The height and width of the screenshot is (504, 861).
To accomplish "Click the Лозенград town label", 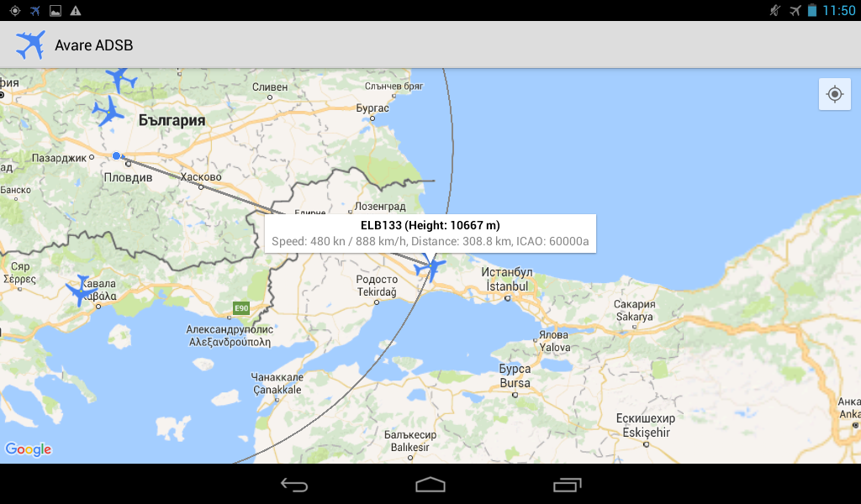I will pyautogui.click(x=380, y=206).
